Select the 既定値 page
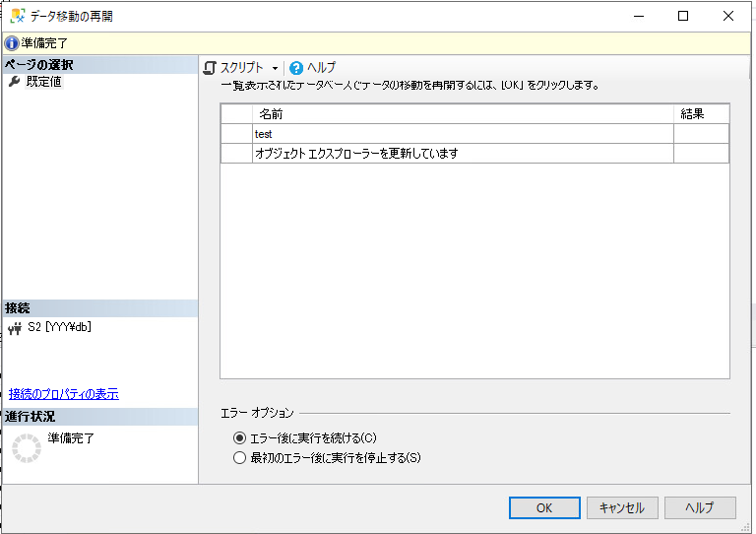 click(44, 82)
